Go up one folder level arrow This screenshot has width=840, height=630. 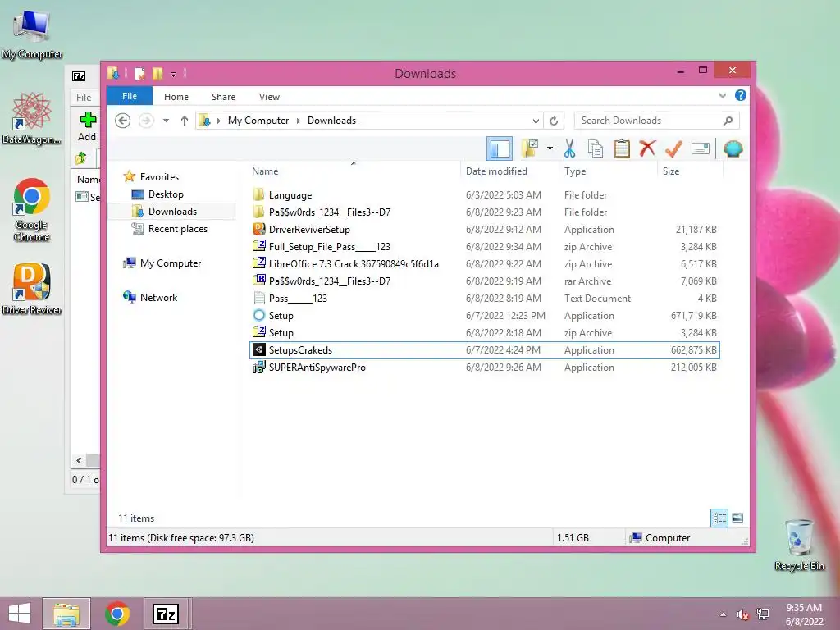point(185,121)
